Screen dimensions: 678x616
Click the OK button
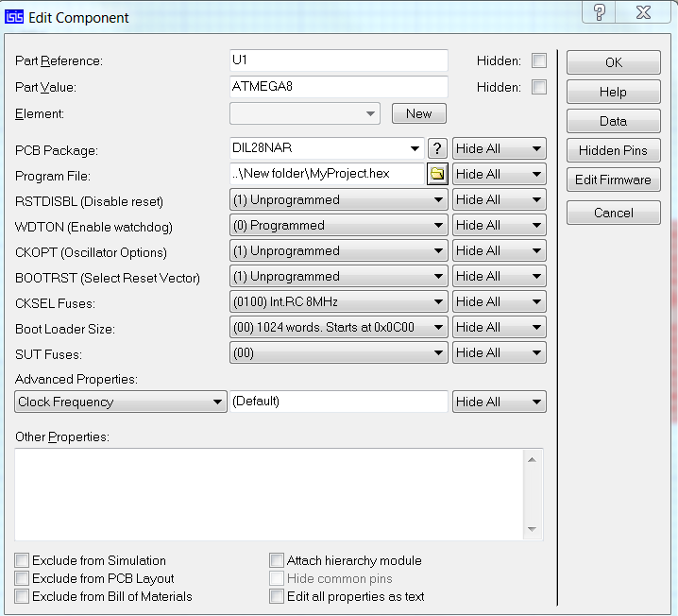click(x=614, y=62)
